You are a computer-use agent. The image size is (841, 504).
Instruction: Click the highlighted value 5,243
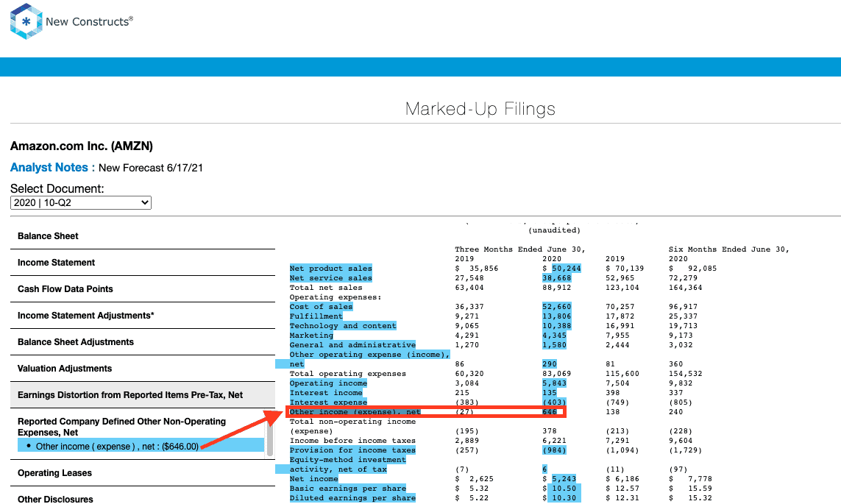click(x=564, y=479)
